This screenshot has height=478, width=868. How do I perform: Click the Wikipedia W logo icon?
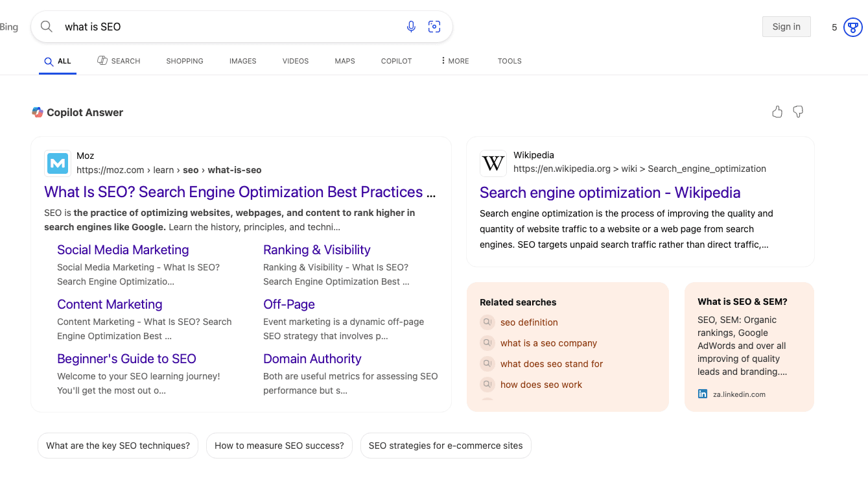pos(493,163)
